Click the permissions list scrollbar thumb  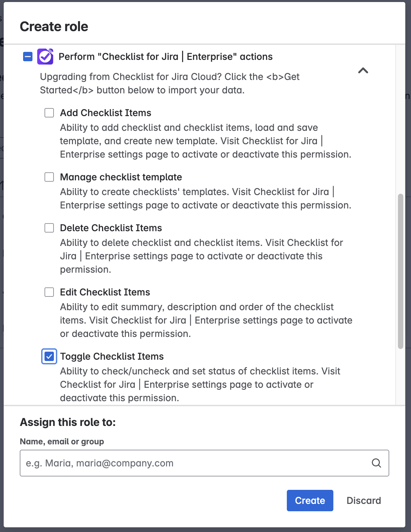pos(400,271)
